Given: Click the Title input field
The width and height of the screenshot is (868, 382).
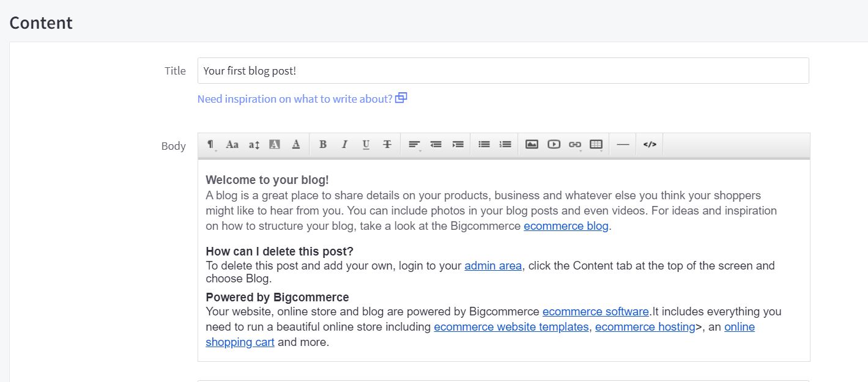Looking at the screenshot, I should 503,71.
